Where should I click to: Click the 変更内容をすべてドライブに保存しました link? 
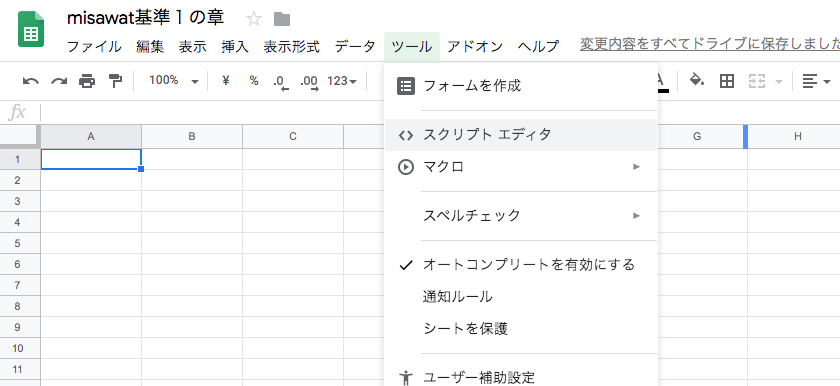click(710, 45)
